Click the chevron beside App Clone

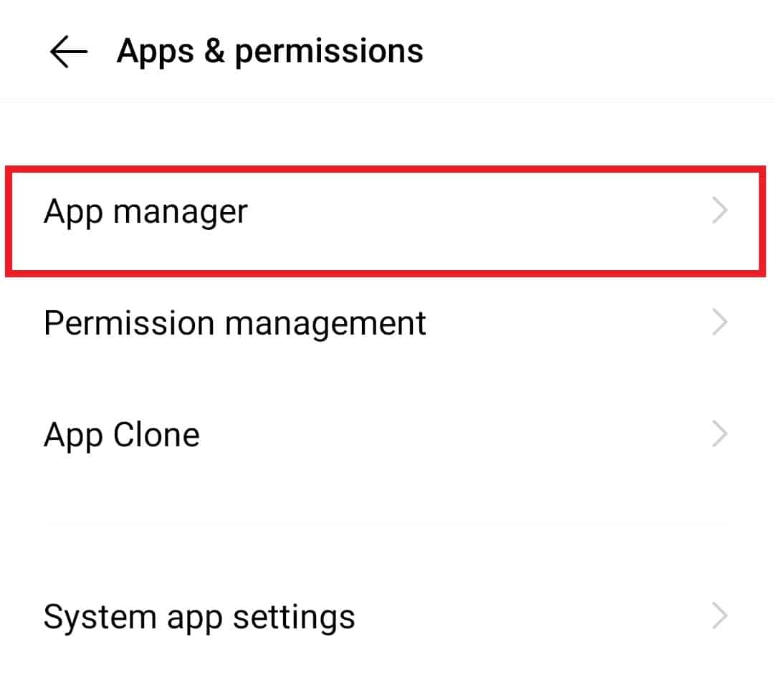click(x=720, y=435)
